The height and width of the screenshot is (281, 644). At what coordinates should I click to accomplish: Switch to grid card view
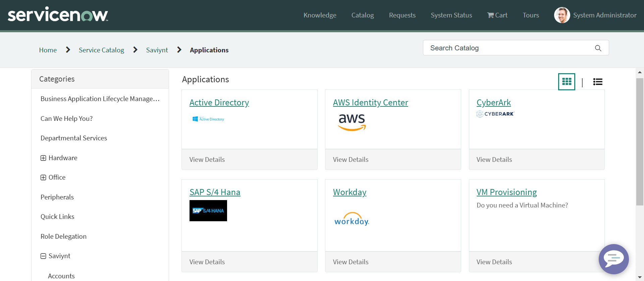[567, 82]
